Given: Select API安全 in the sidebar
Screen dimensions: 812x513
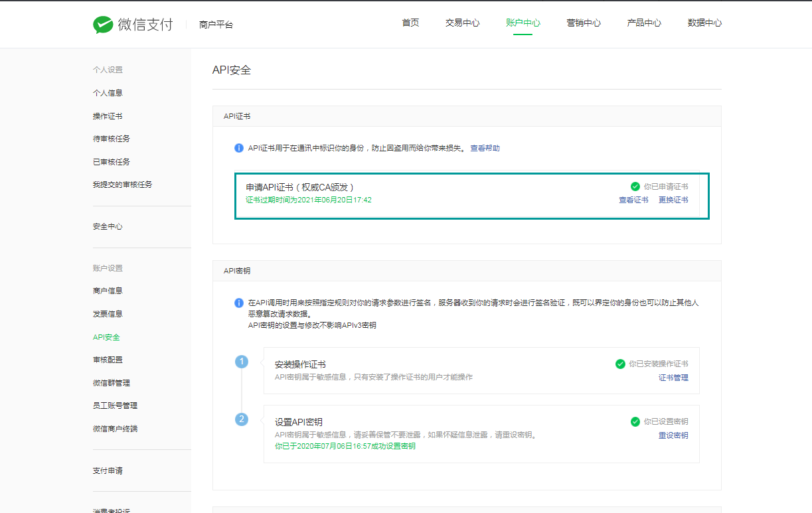Looking at the screenshot, I should [106, 337].
